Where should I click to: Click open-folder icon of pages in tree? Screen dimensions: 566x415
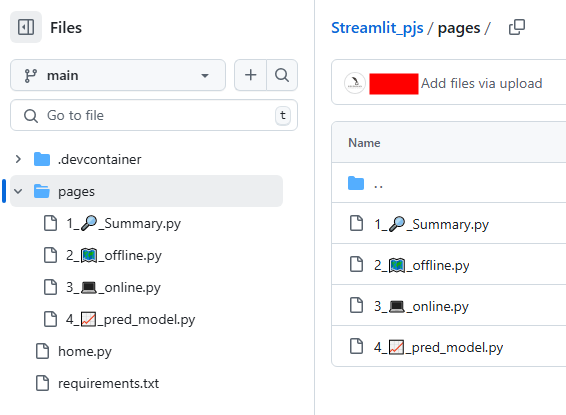click(x=42, y=191)
